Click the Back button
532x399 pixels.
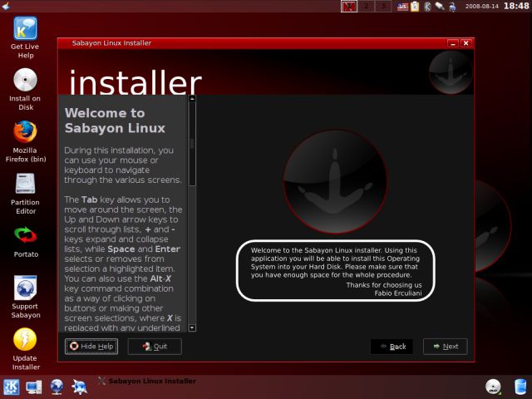click(x=392, y=347)
